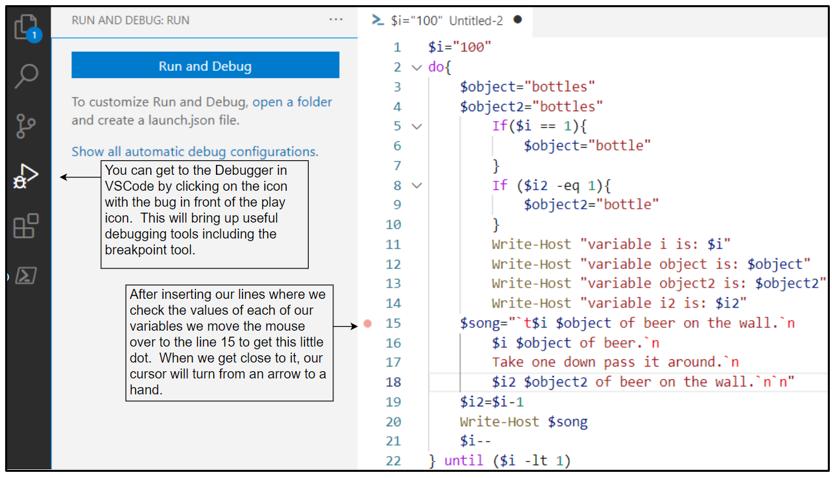Click $object2="bottles" on line 4

pos(531,106)
